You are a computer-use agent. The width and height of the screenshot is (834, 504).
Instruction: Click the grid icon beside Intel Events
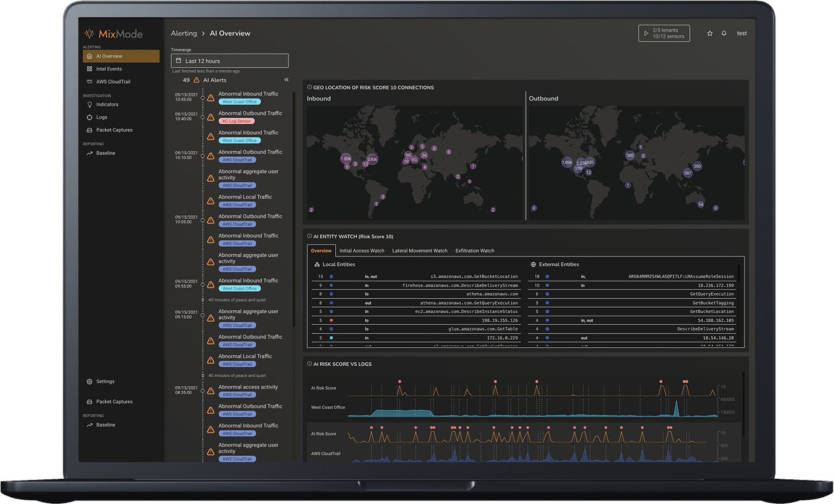point(89,69)
